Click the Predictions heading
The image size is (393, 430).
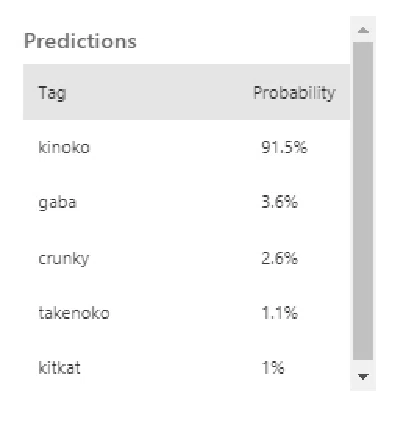80,41
